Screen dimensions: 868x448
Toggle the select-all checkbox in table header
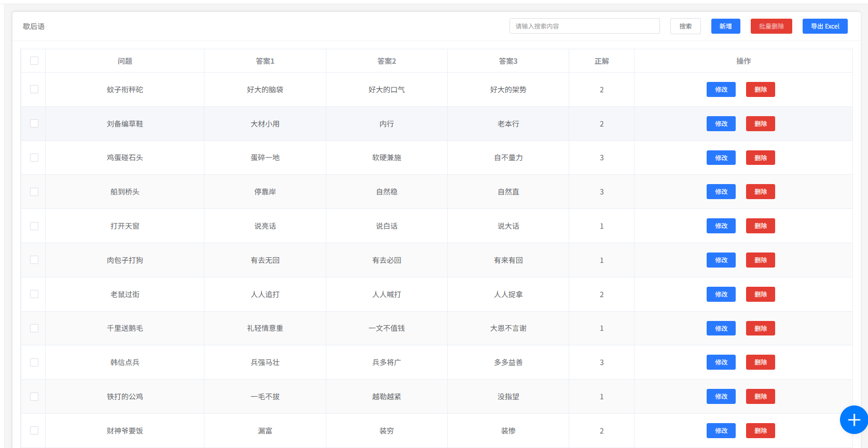34,61
